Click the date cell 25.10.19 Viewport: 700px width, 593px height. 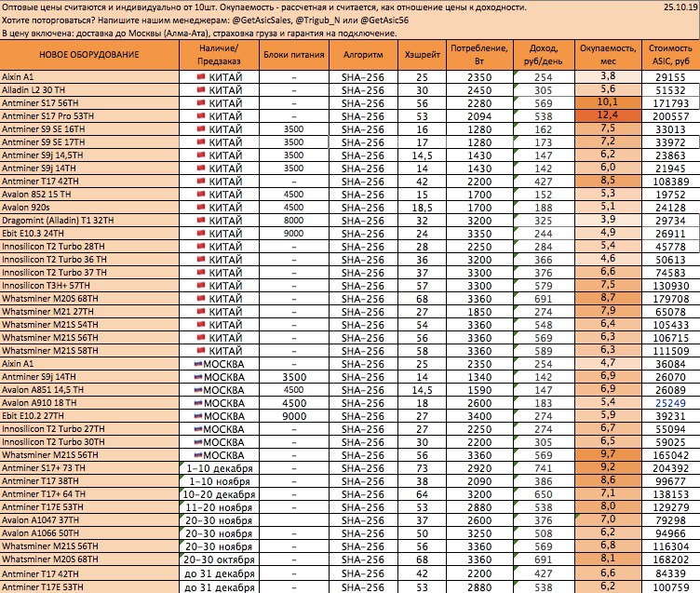(680, 7)
